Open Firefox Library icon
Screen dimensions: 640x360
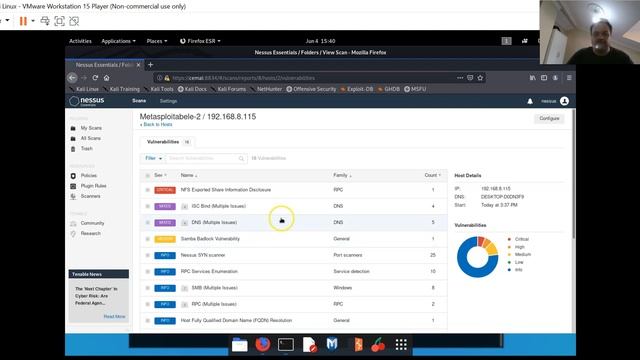[x=532, y=78]
